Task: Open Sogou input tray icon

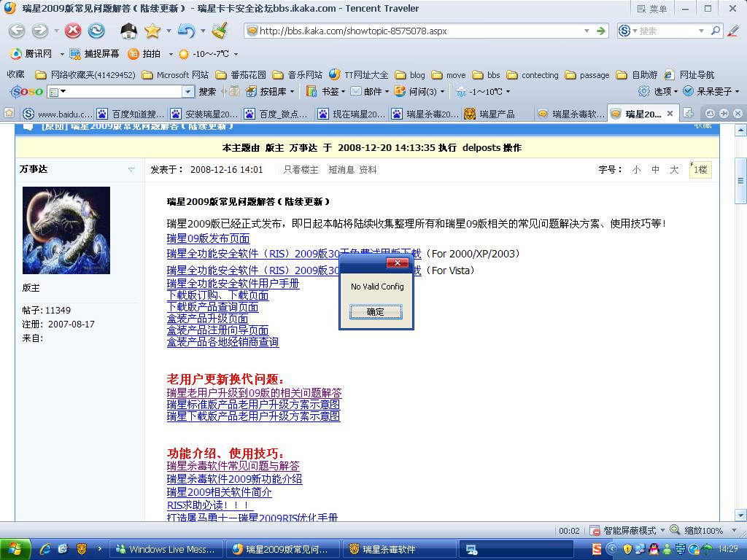Action: click(597, 549)
